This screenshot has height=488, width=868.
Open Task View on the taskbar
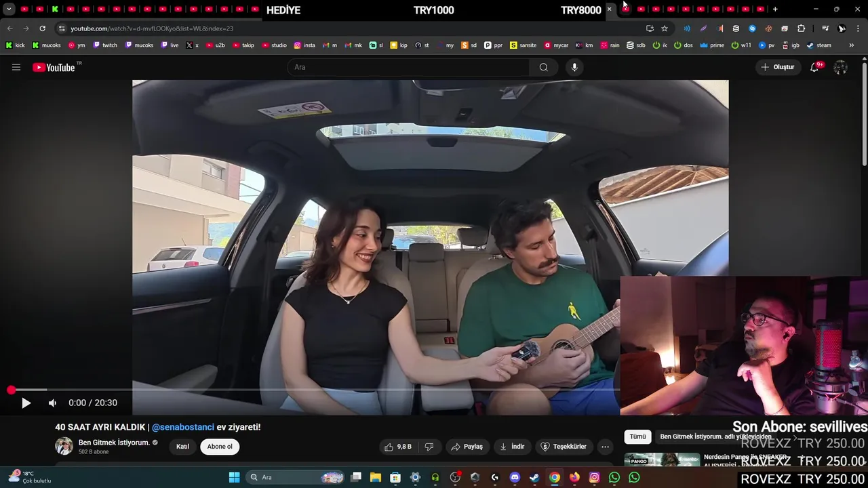[356, 477]
